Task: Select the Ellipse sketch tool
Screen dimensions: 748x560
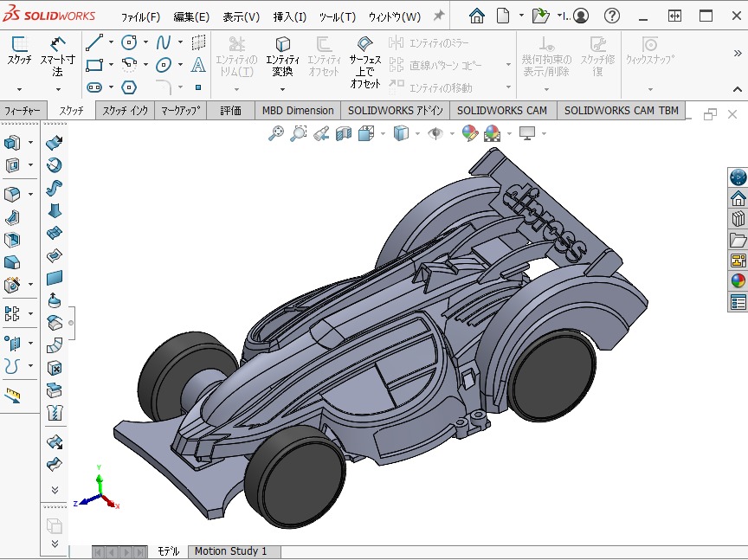Action: 163,64
